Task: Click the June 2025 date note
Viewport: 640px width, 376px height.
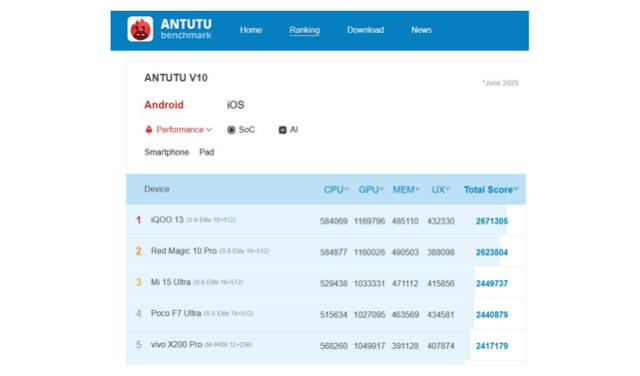Action: [500, 83]
